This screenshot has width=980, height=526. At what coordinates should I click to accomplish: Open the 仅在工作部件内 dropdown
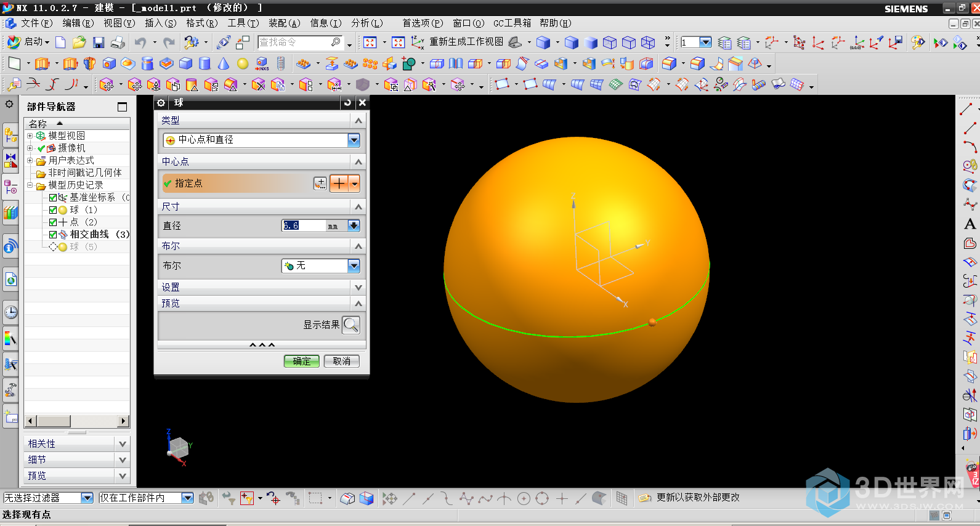(x=188, y=498)
